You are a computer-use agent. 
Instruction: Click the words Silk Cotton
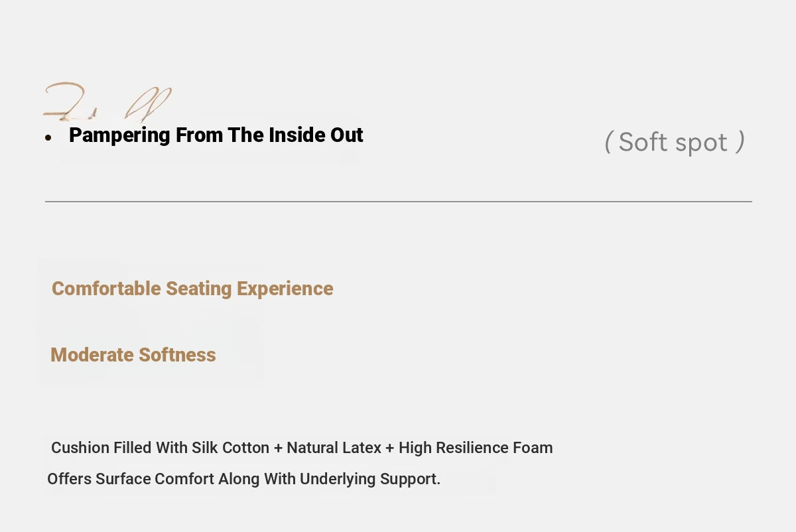coord(231,448)
